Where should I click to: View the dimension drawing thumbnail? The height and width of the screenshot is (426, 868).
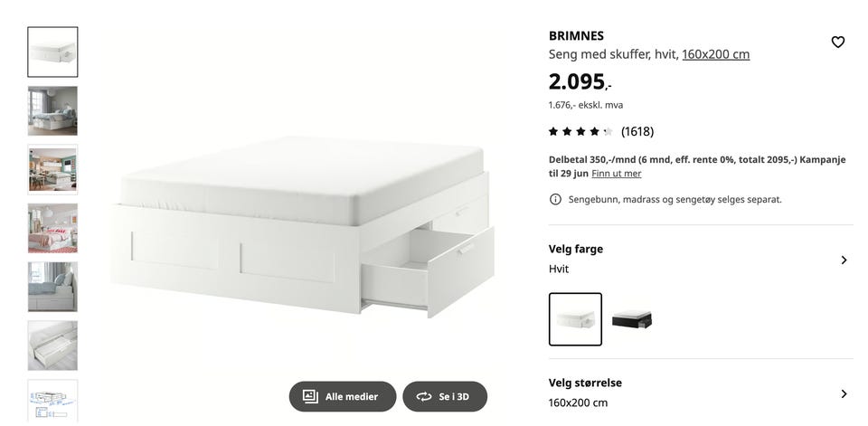52,401
